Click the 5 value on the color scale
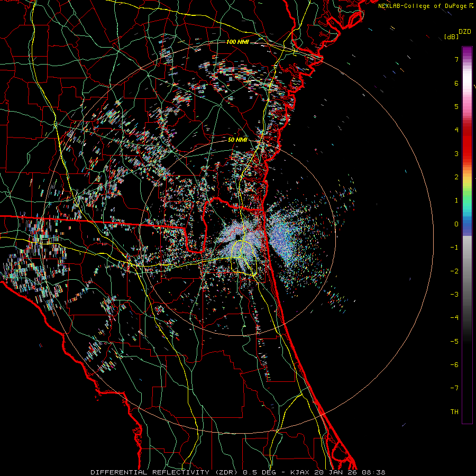 pos(456,106)
